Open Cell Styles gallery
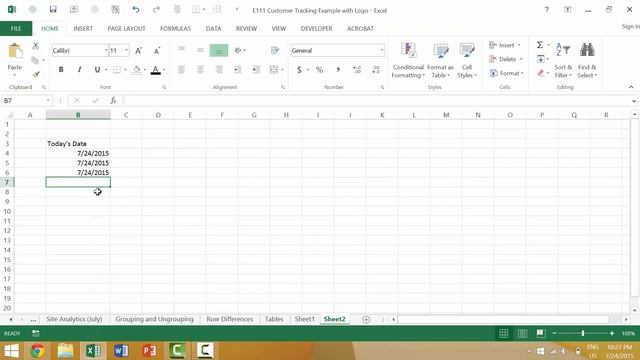Viewport: 640px width, 360px height. click(x=467, y=60)
